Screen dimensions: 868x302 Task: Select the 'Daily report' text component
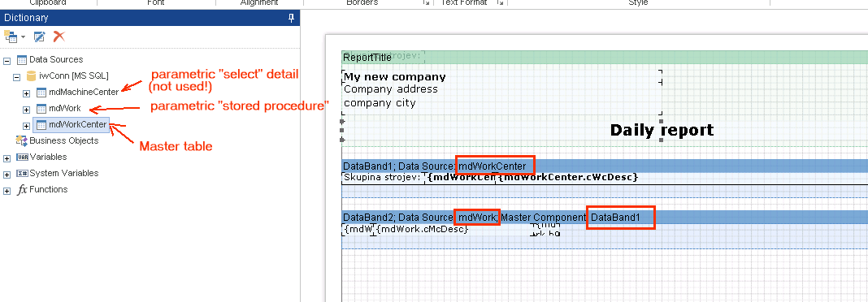coord(662,131)
